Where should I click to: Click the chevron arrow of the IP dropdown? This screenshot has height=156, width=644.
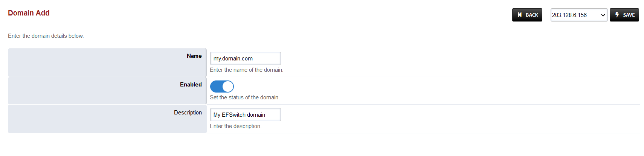click(603, 15)
